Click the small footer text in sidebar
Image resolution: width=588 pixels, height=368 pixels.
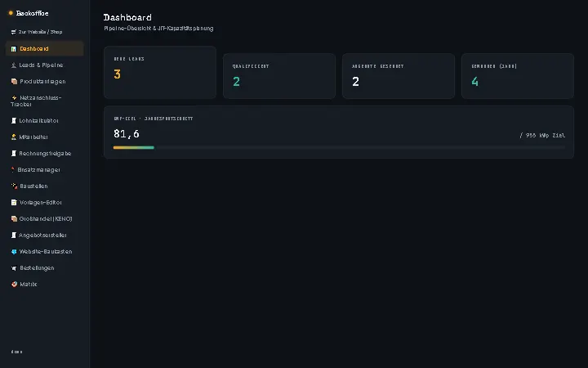pos(16,352)
